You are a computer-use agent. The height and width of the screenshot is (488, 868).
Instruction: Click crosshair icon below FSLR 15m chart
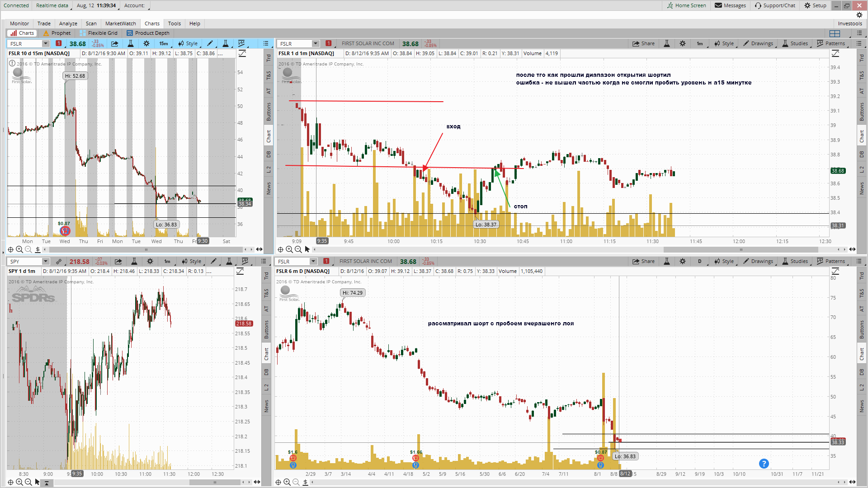point(10,249)
